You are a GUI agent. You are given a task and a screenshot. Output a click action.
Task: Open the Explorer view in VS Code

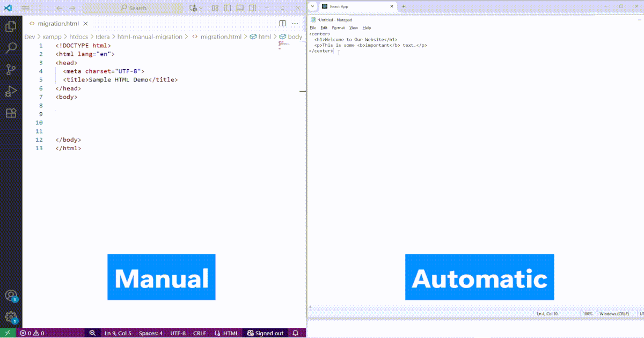[x=11, y=26]
